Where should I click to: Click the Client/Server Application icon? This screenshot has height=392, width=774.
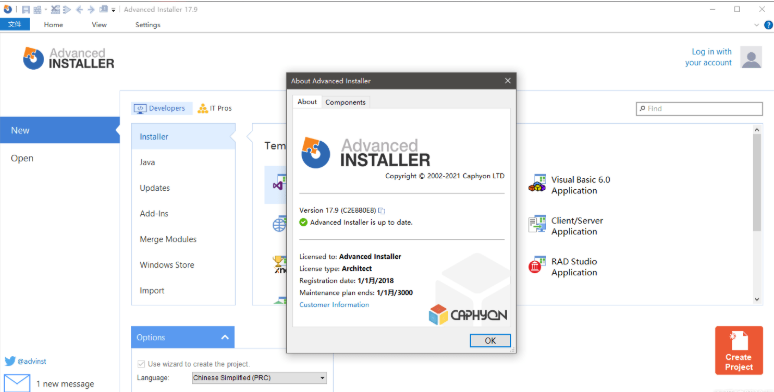tap(537, 224)
